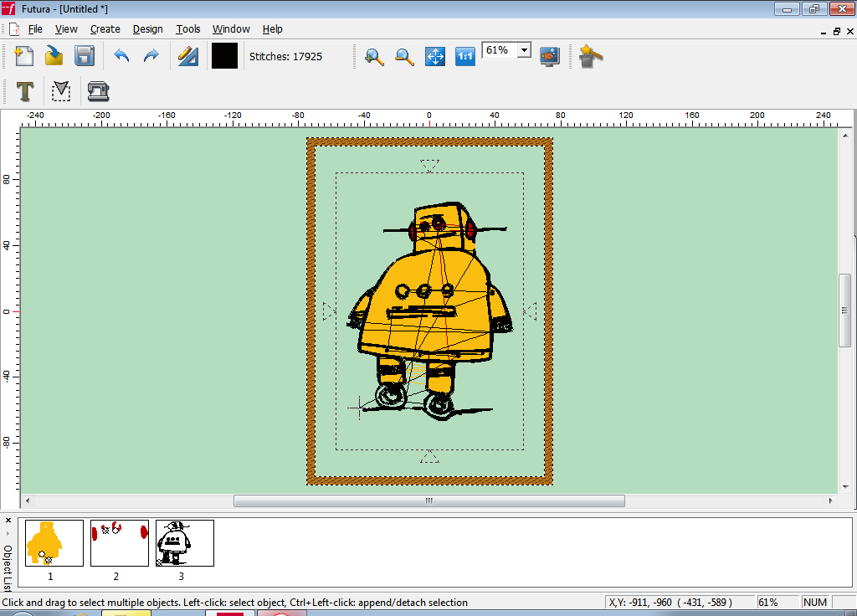The image size is (857, 616).
Task: Send design to the sewing machine
Action: point(99,91)
